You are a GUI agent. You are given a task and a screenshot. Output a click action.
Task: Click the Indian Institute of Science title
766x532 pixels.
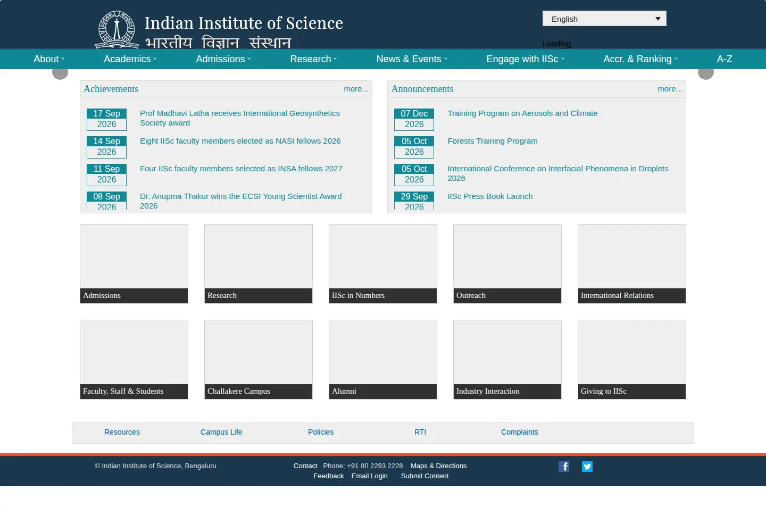coord(244,23)
